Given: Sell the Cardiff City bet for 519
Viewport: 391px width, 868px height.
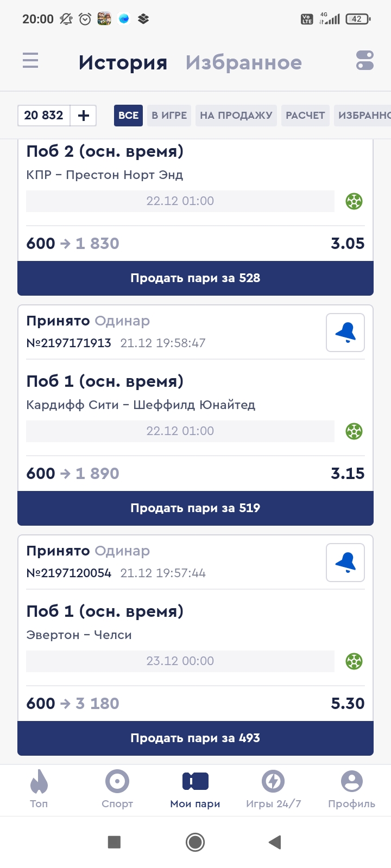Looking at the screenshot, I should click(195, 508).
